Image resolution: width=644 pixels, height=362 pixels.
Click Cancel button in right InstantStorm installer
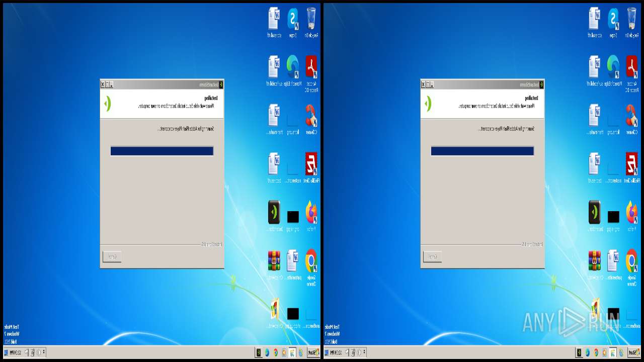[433, 257]
